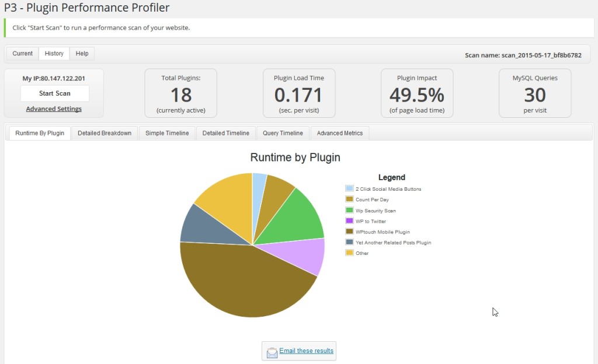Click the Count Per Day legend color box
598x364 pixels.
tap(349, 199)
